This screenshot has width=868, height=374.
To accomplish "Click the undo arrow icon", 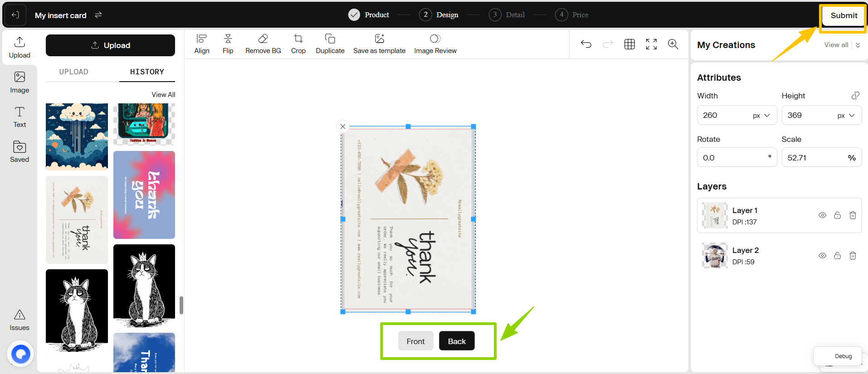I will point(586,44).
